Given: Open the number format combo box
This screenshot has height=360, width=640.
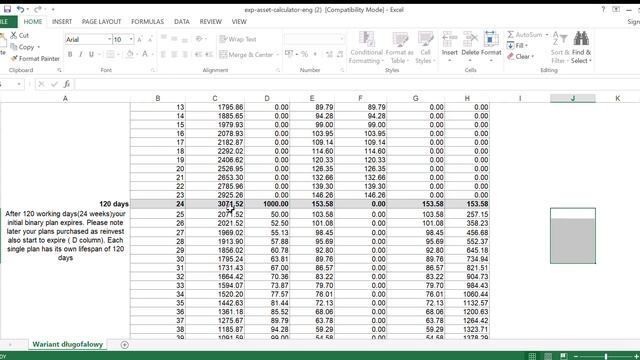Looking at the screenshot, I should pyautogui.click(x=314, y=39).
